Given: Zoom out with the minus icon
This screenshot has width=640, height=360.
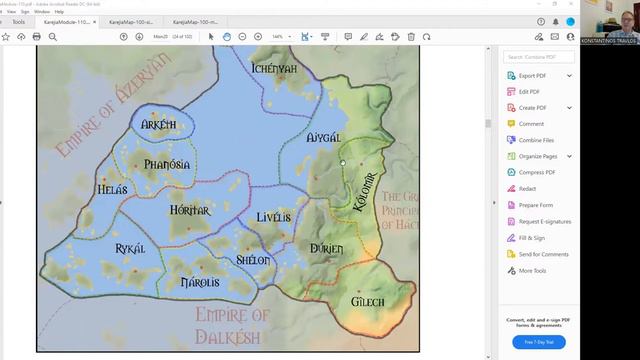Looking at the screenshot, I should click(x=242, y=37).
